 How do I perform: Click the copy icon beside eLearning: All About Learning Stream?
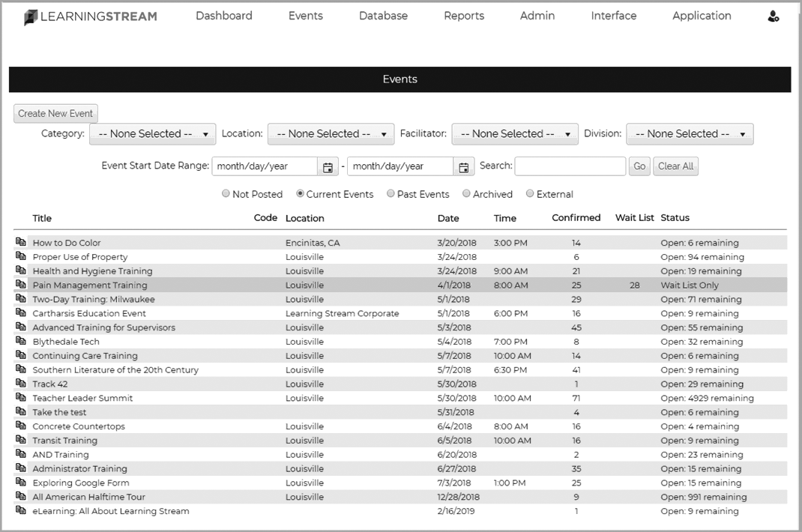[20, 510]
